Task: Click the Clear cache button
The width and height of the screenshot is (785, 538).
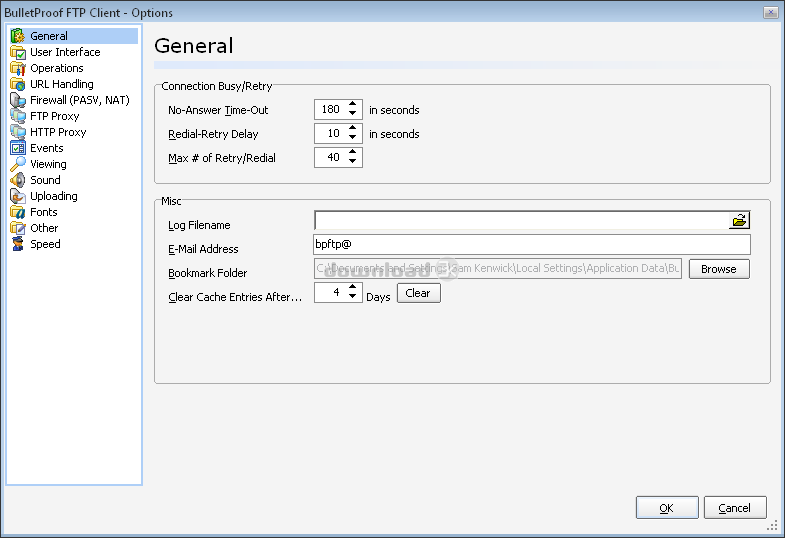Action: [419, 293]
